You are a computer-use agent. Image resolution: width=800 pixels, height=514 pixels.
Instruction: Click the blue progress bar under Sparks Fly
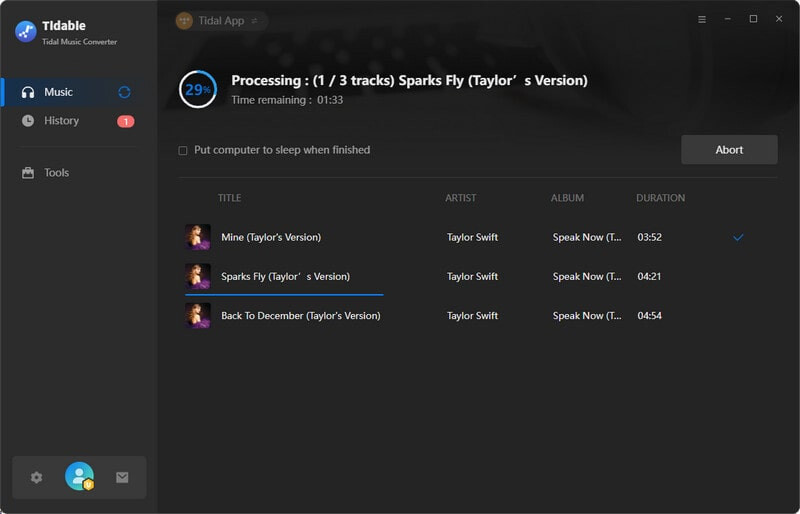284,295
